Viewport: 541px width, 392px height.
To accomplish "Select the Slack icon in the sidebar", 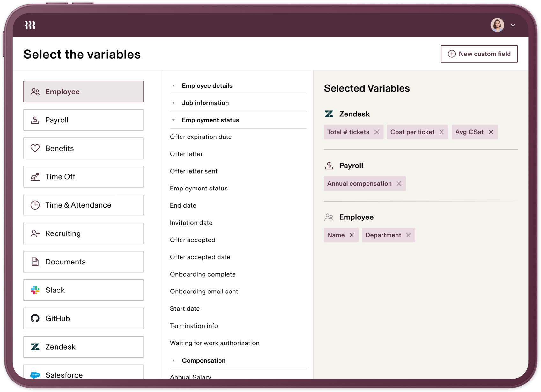I will click(35, 290).
